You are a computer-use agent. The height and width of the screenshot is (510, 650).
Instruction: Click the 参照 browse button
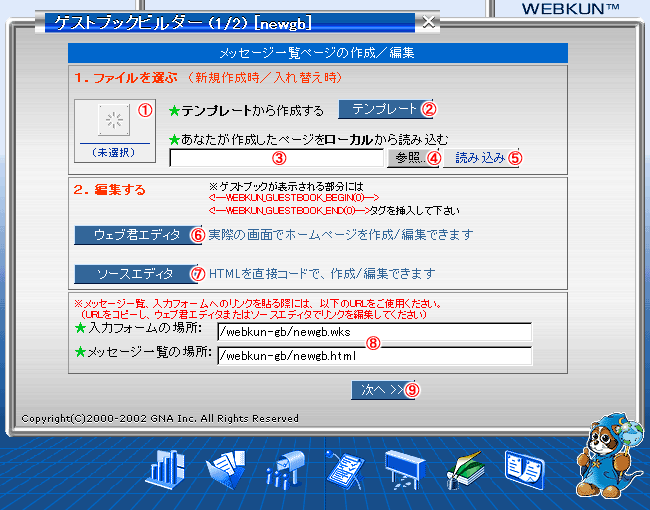click(x=406, y=158)
